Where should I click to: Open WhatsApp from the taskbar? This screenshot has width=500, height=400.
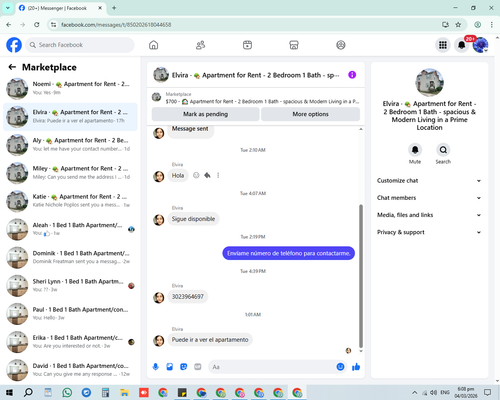tap(67, 392)
